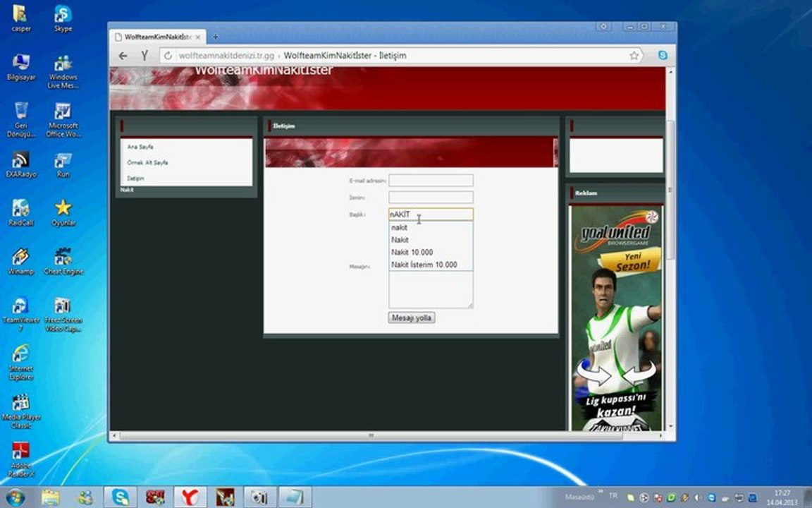The image size is (812, 508).
Task: Select 'Nakit' autocomplete suggestion
Action: click(x=431, y=240)
